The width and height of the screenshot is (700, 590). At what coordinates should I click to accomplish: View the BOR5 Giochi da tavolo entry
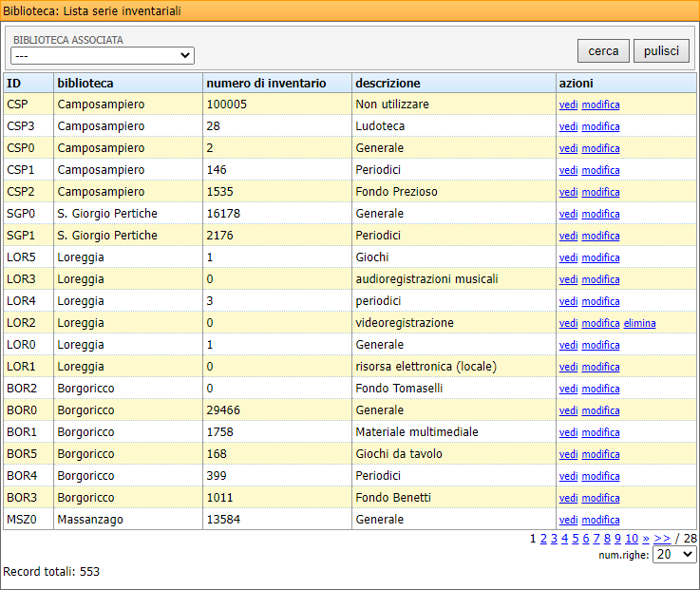click(x=568, y=454)
